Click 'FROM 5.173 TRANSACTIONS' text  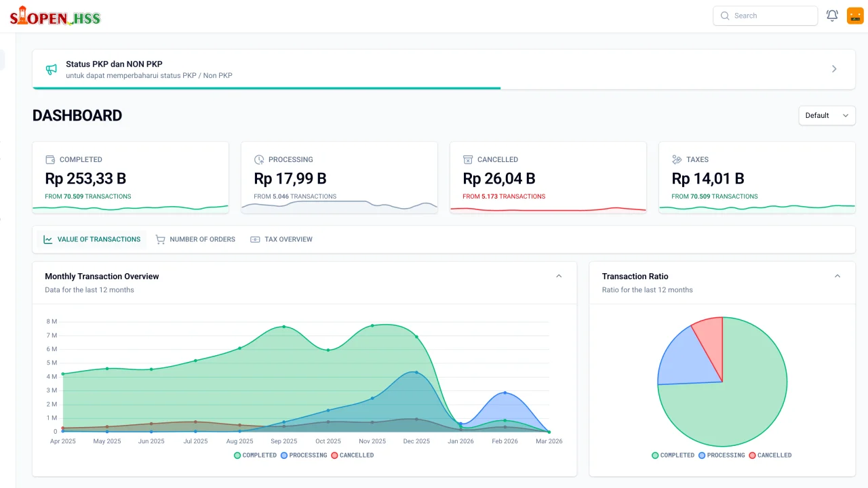click(x=504, y=197)
